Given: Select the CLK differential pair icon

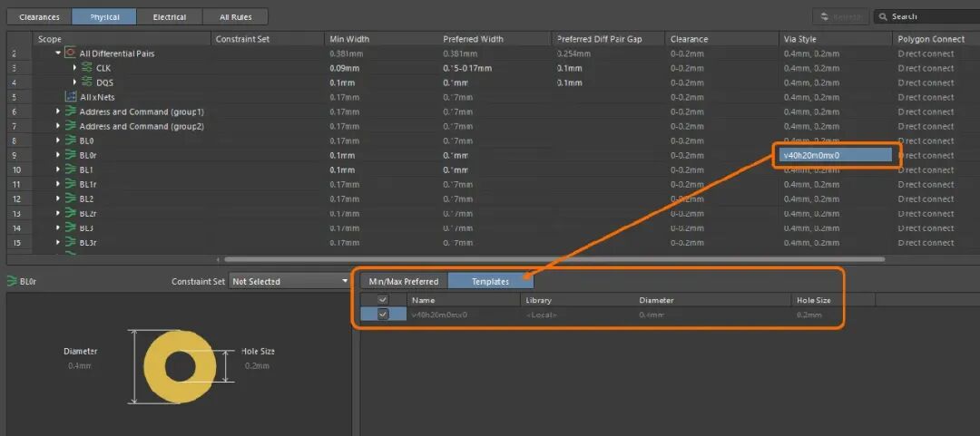Looking at the screenshot, I should tap(87, 67).
